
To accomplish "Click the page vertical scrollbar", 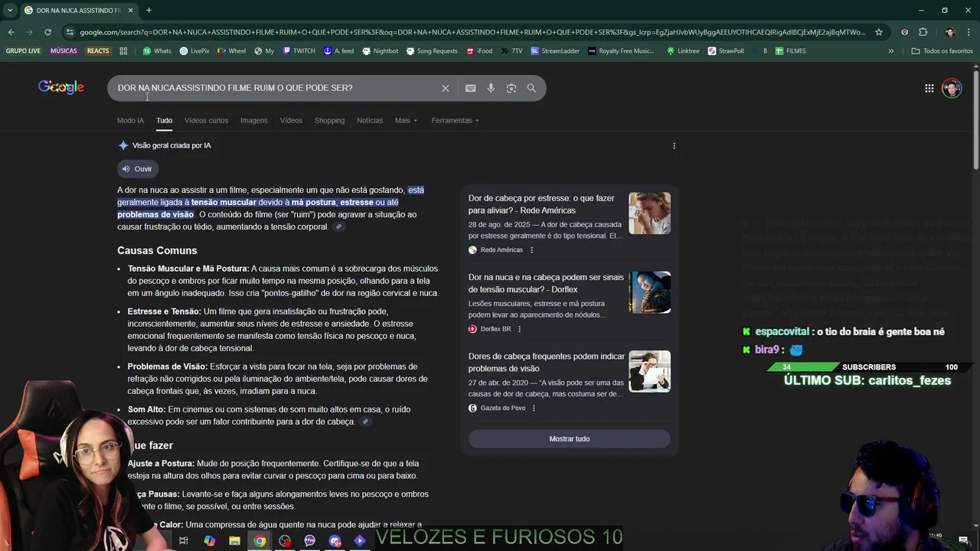I will pos(976,119).
